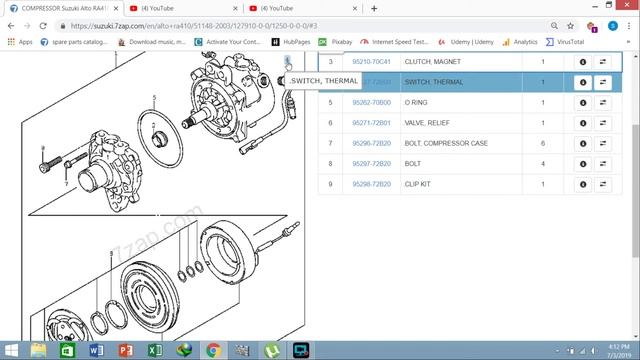Open PowerPoint from the taskbar
The height and width of the screenshot is (360, 640).
(126, 350)
